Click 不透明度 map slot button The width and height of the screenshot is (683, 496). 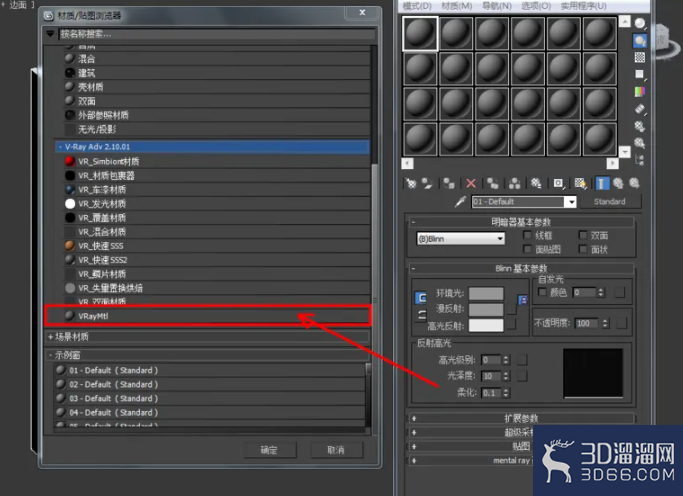pyautogui.click(x=622, y=323)
